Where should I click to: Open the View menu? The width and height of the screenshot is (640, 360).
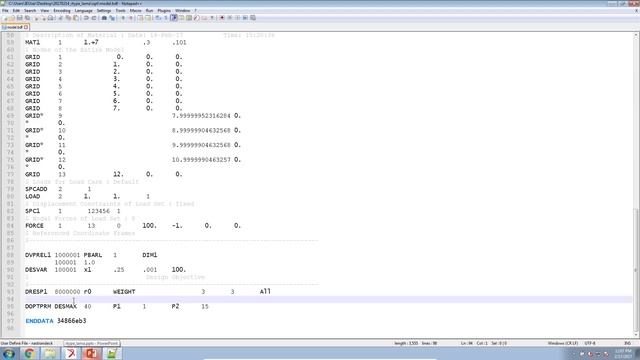(45, 11)
